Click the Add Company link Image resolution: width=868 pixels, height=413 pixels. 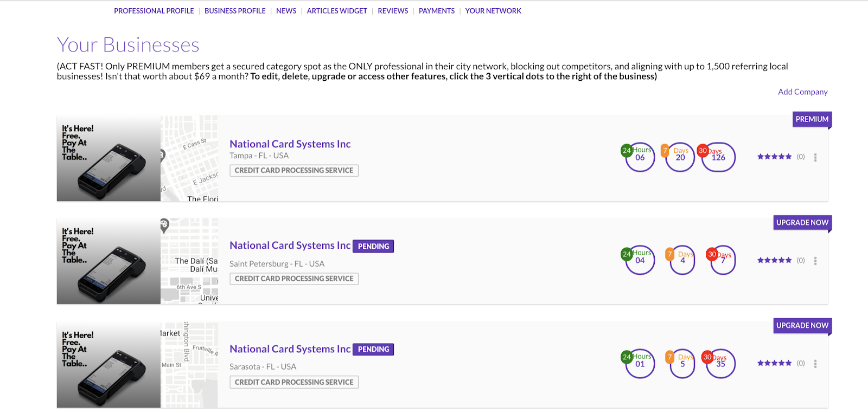pyautogui.click(x=803, y=92)
